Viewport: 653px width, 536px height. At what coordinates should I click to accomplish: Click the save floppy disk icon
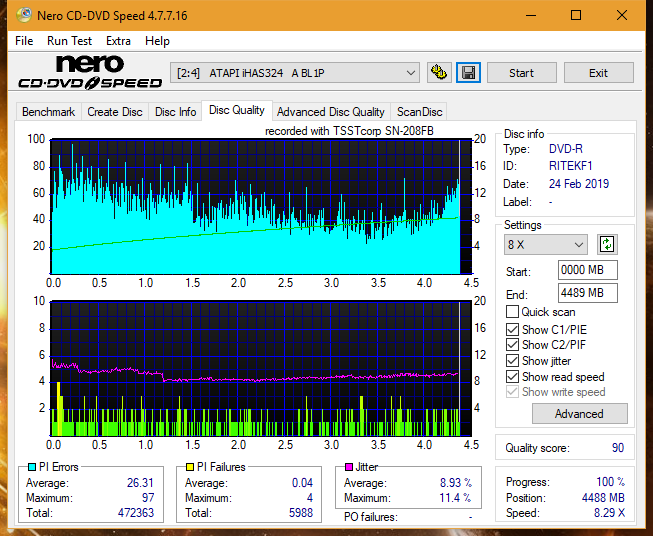click(x=469, y=73)
